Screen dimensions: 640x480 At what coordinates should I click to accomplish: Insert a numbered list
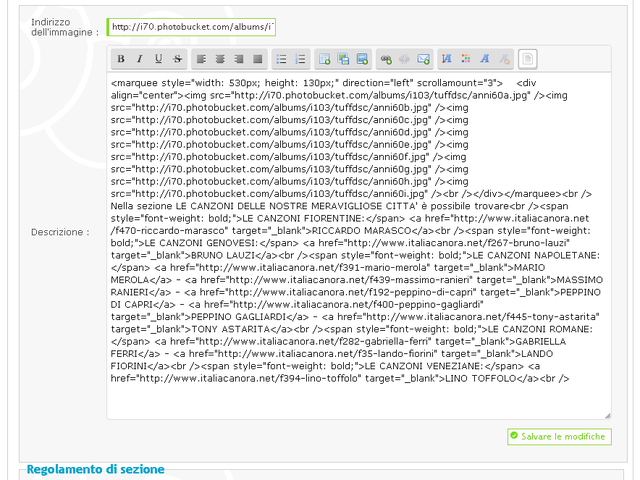[x=300, y=59]
